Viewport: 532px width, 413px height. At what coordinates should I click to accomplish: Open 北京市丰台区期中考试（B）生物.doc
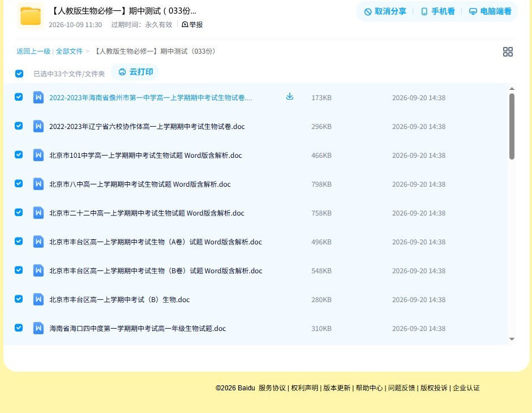point(119,299)
